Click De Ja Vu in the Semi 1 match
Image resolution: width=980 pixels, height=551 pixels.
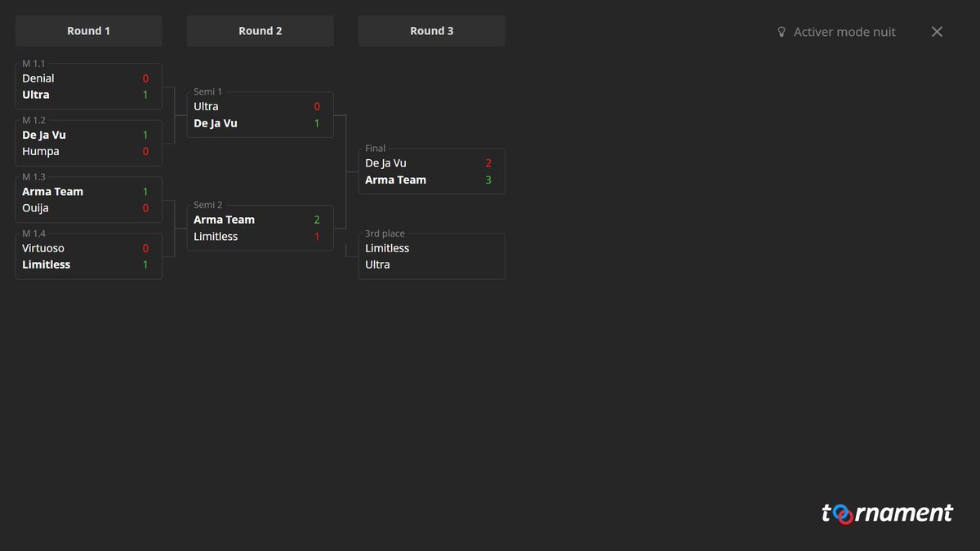coord(216,123)
